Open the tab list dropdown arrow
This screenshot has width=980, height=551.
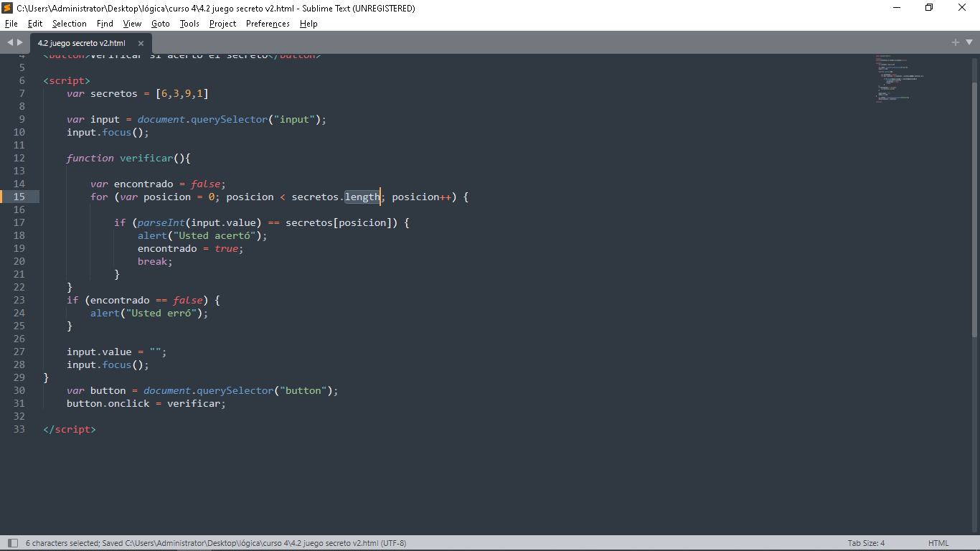969,42
